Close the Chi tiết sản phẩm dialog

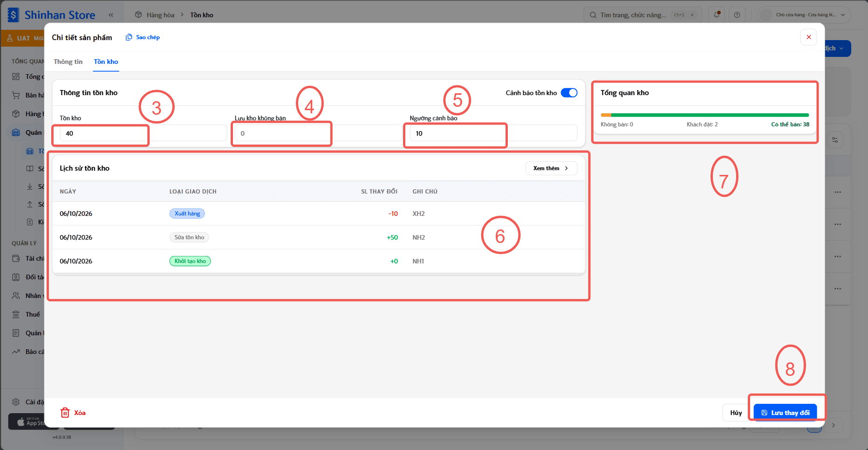point(808,37)
